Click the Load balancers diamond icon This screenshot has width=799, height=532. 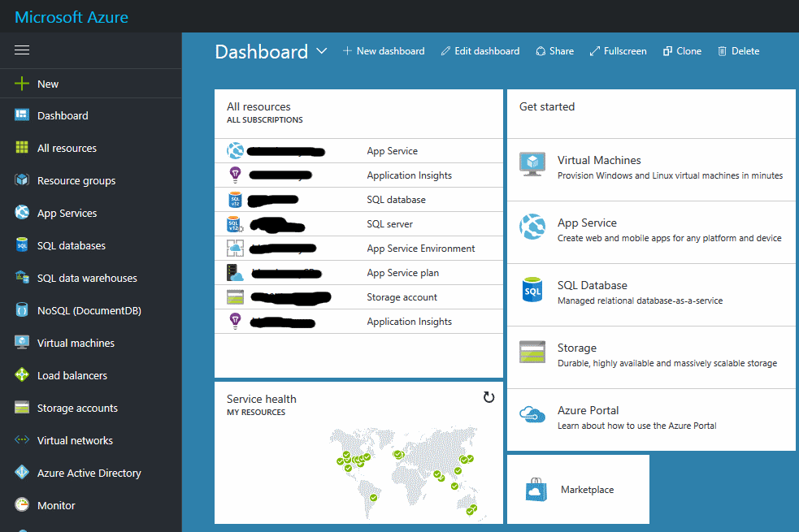22,374
